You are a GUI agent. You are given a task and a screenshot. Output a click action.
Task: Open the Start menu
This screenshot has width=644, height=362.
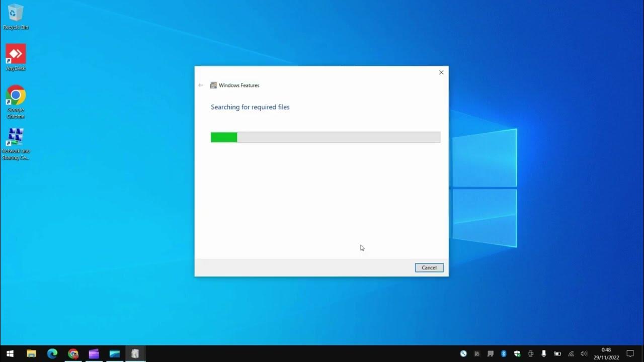point(10,353)
